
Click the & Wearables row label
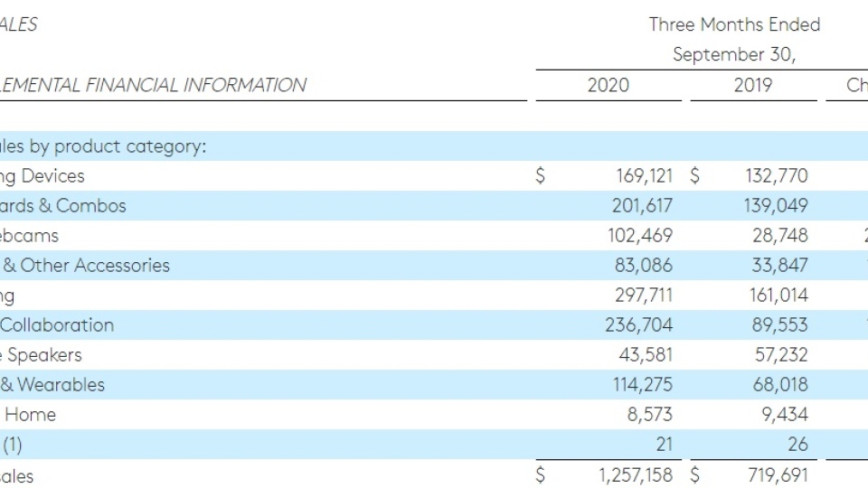52,385
